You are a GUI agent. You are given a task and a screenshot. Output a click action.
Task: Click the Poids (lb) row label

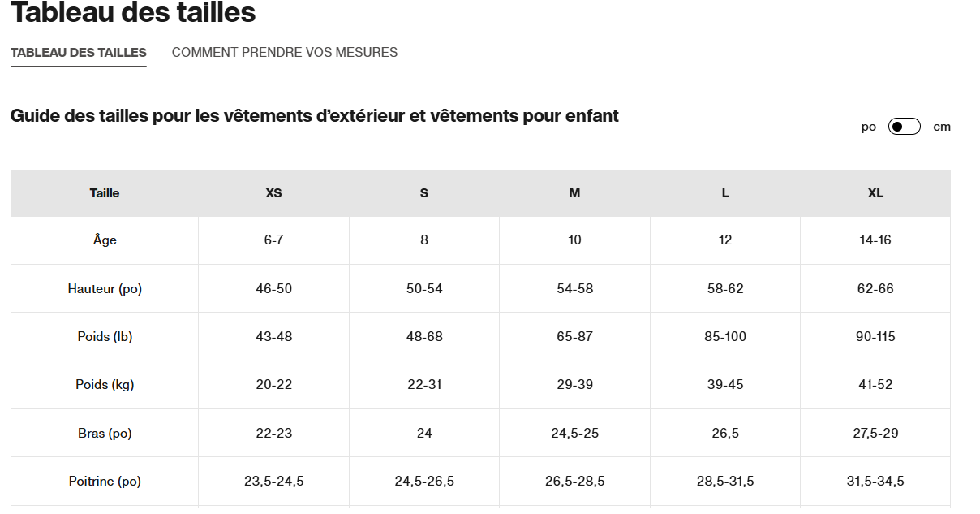coord(105,337)
